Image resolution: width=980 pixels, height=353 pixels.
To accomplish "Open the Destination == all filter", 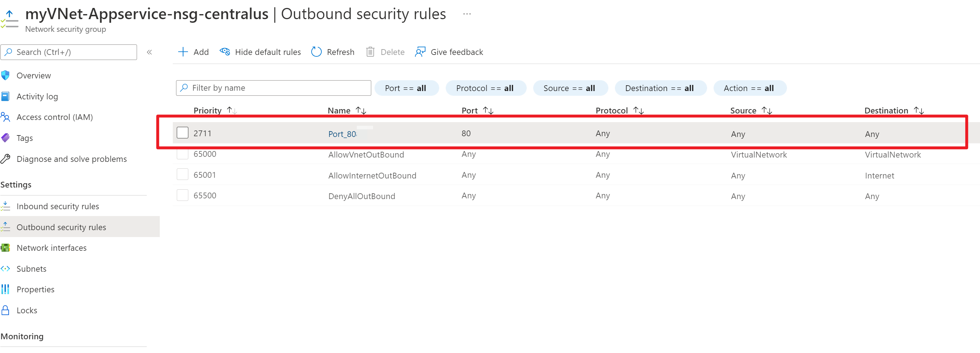I will click(x=660, y=88).
